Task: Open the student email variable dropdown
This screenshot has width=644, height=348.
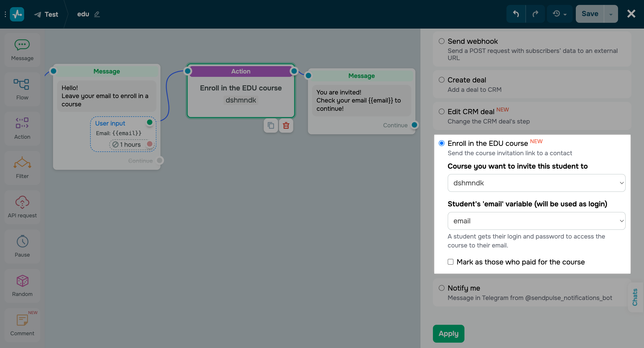Action: pos(536,221)
